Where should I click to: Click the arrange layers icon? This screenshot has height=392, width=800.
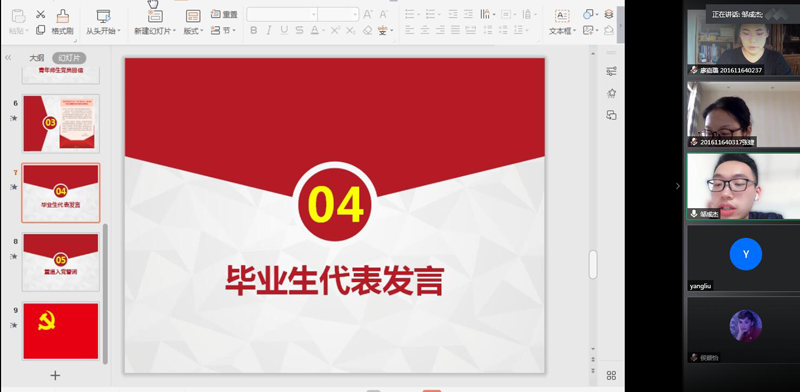609,14
